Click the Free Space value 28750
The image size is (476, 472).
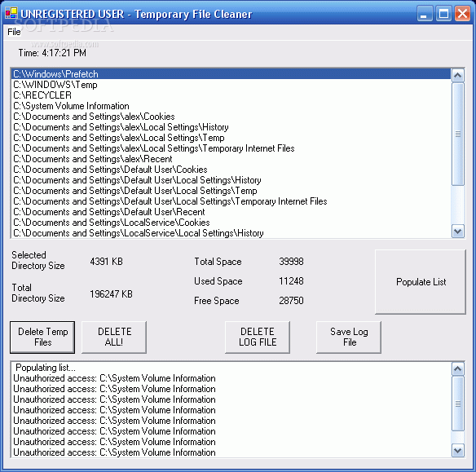tap(291, 301)
